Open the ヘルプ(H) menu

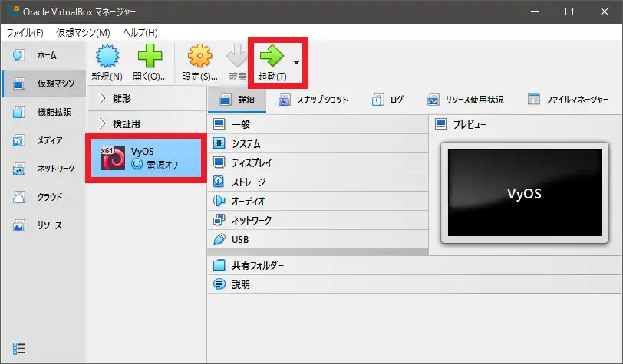click(140, 32)
